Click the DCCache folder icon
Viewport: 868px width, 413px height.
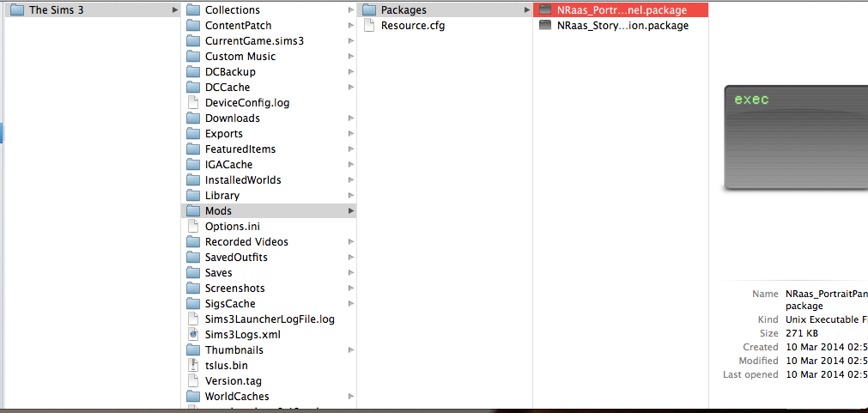pyautogui.click(x=192, y=88)
